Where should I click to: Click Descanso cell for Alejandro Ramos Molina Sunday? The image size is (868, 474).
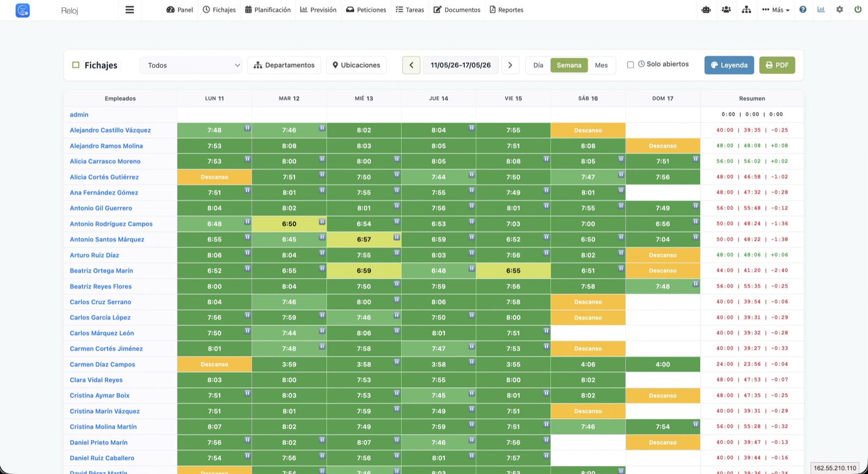coord(663,146)
